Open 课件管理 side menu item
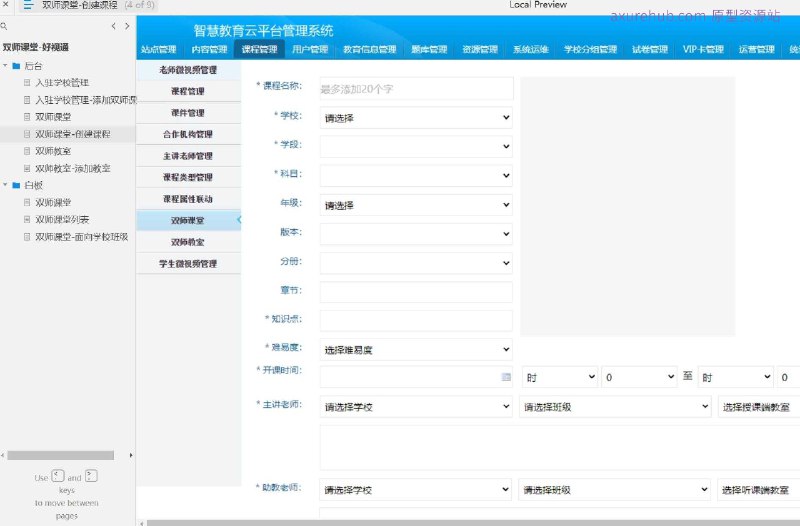800x526 pixels. 188,113
